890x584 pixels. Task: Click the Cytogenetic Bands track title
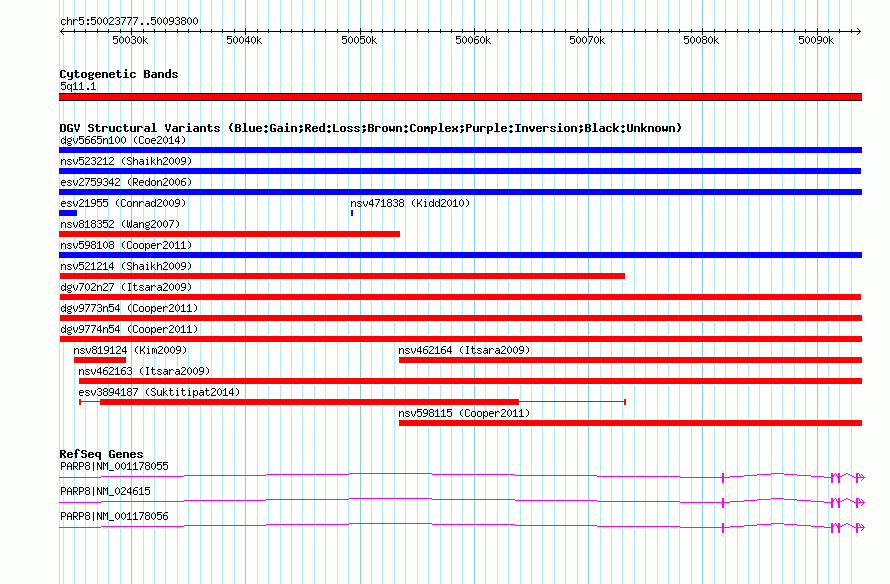click(119, 74)
